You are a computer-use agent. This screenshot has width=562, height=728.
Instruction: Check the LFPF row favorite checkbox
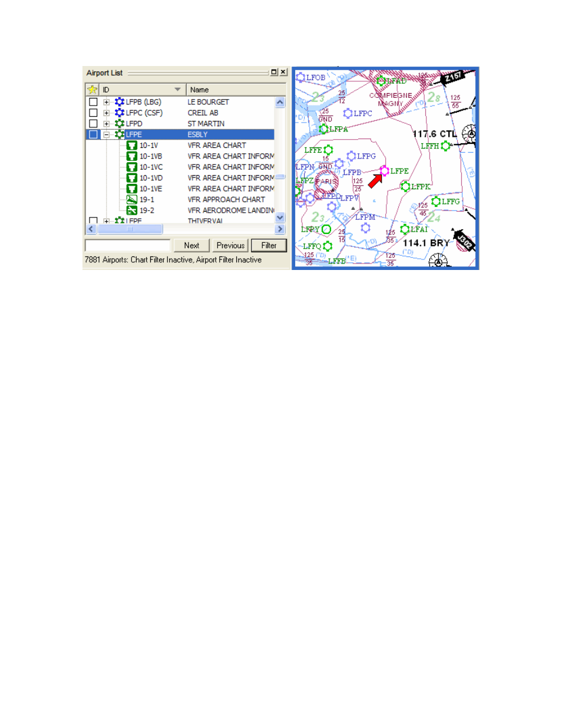93,221
